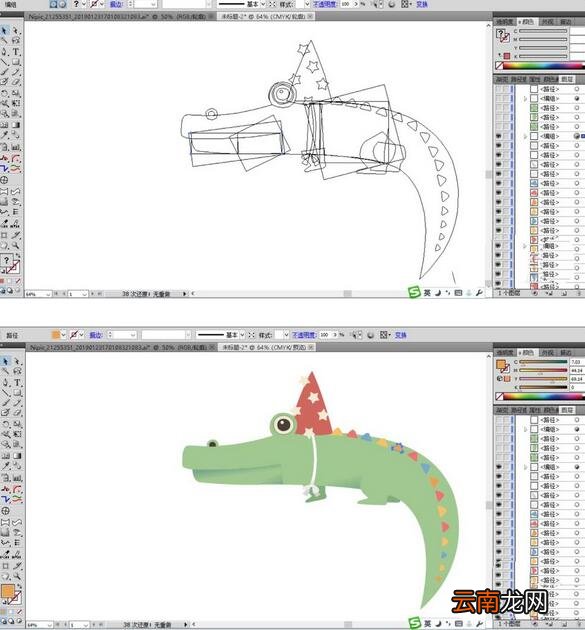The width and height of the screenshot is (585, 630).
Task: Choose the Pen tool in the upper window
Action: coord(5,51)
